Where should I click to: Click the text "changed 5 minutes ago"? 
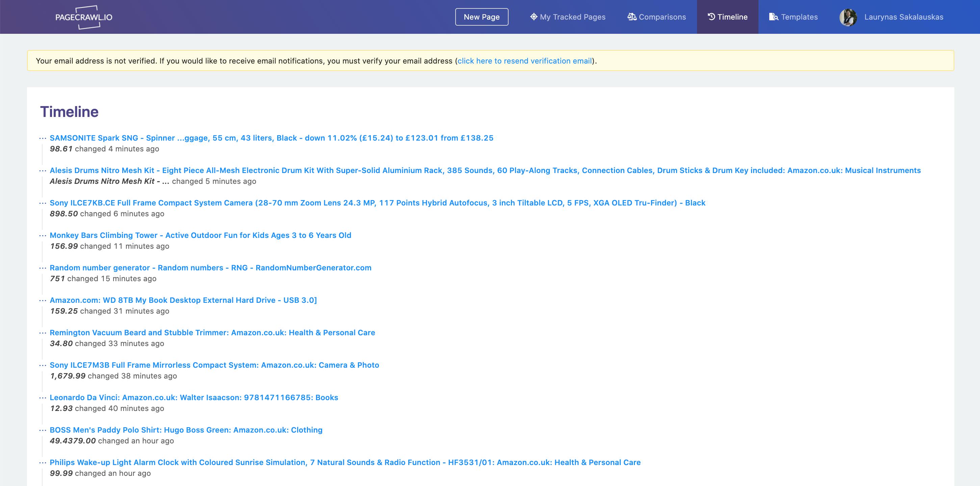(x=214, y=181)
